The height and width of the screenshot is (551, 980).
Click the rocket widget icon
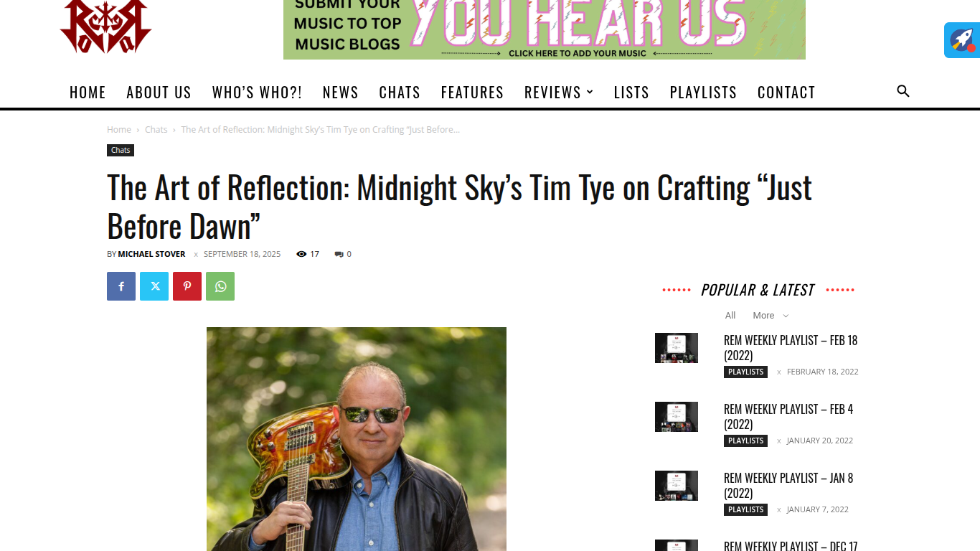[x=962, y=40]
